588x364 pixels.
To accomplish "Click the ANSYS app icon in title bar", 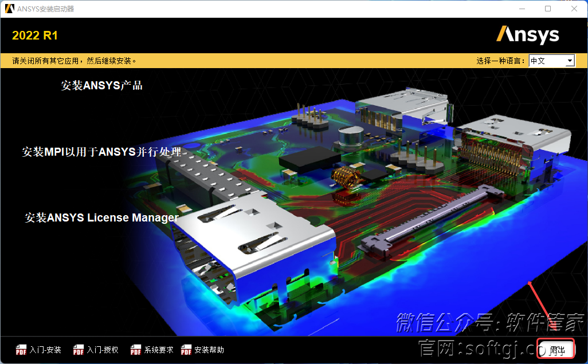I will (x=10, y=9).
